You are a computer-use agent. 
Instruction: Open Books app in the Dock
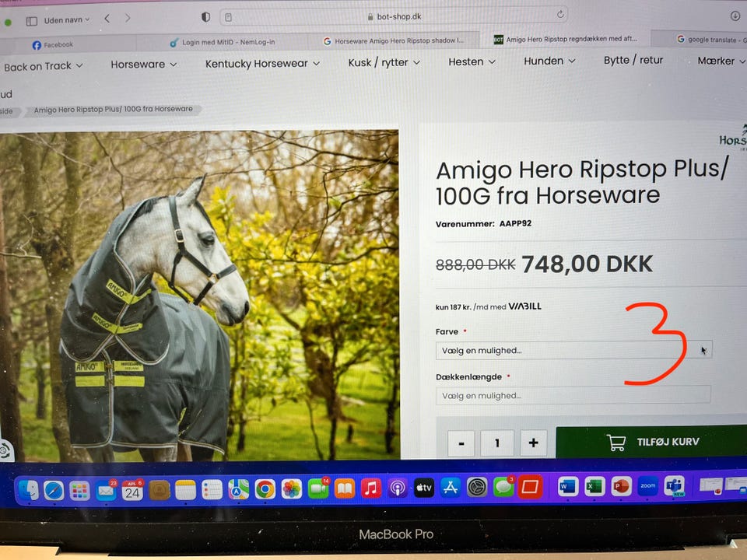click(345, 488)
